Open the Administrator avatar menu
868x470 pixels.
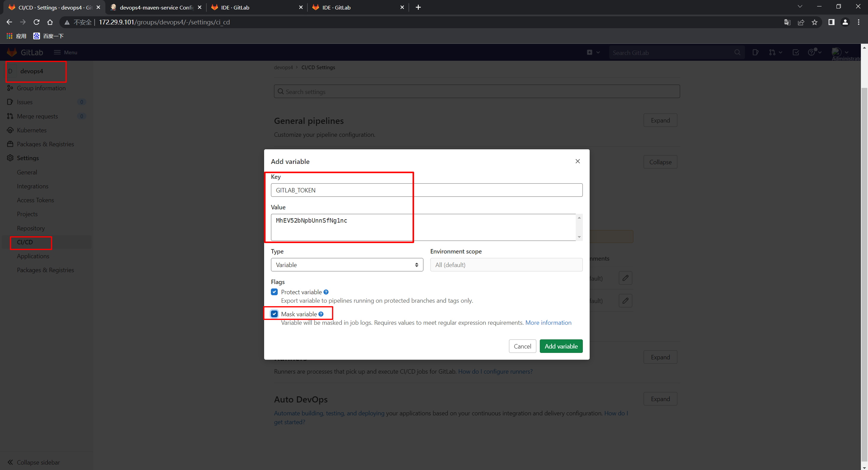click(x=840, y=52)
